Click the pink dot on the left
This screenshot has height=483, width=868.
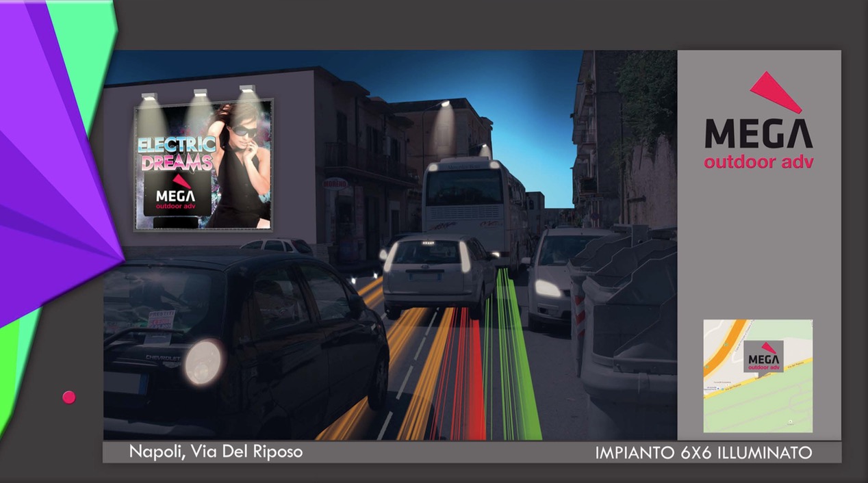point(68,397)
